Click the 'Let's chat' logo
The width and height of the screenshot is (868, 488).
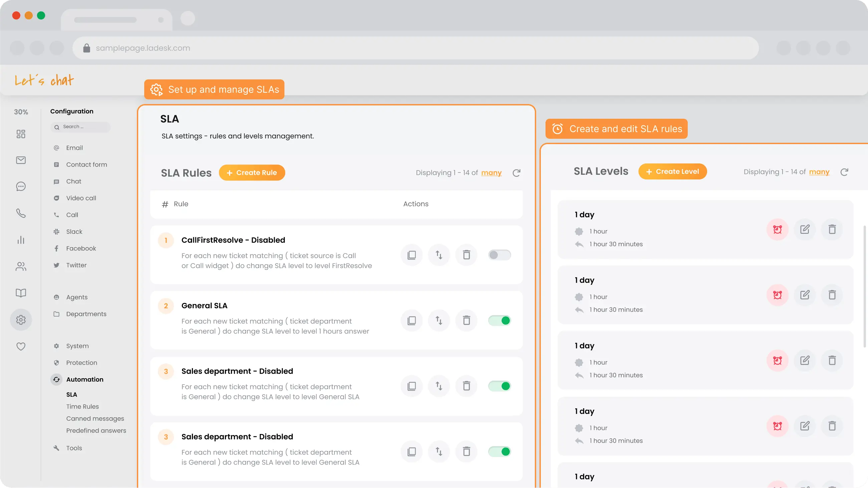click(x=44, y=80)
